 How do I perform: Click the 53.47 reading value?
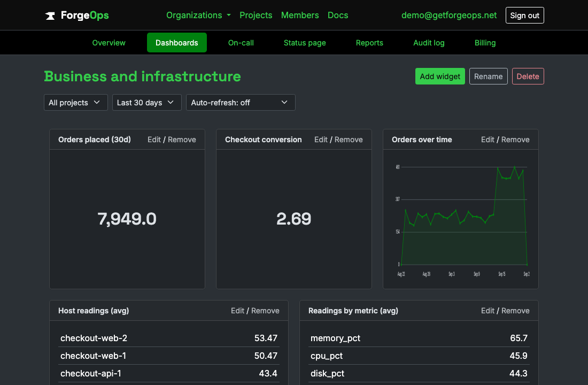click(x=266, y=338)
